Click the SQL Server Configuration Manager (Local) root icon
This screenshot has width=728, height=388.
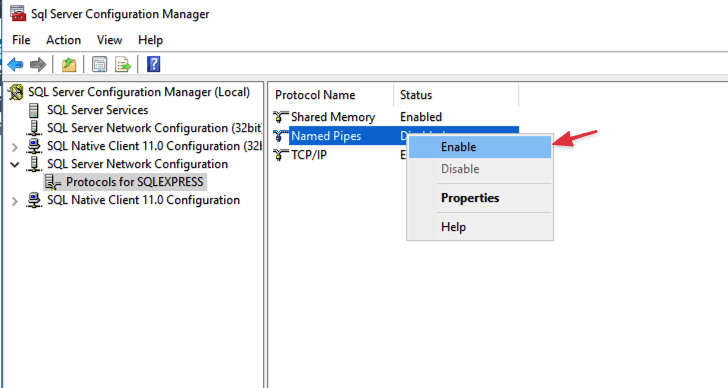tap(16, 92)
